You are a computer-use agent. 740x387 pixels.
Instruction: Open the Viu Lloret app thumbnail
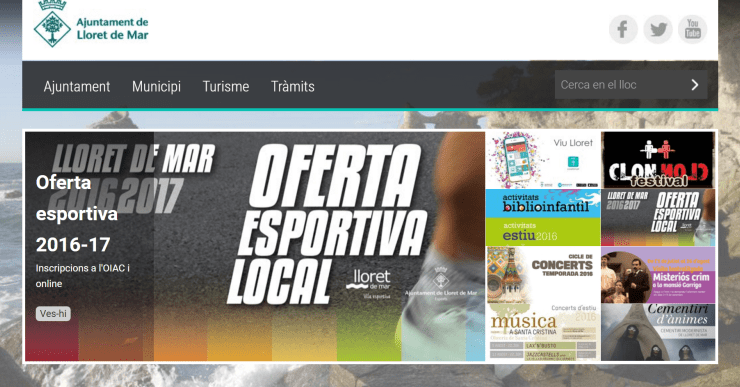coord(543,160)
